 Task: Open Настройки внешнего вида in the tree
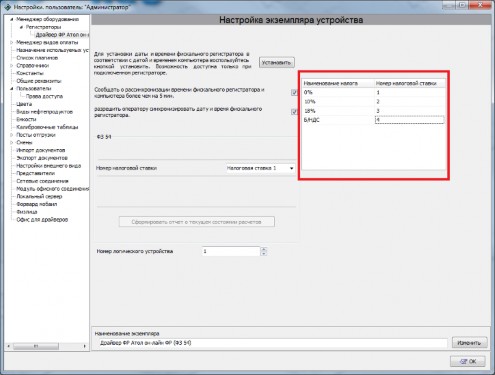tap(49, 165)
